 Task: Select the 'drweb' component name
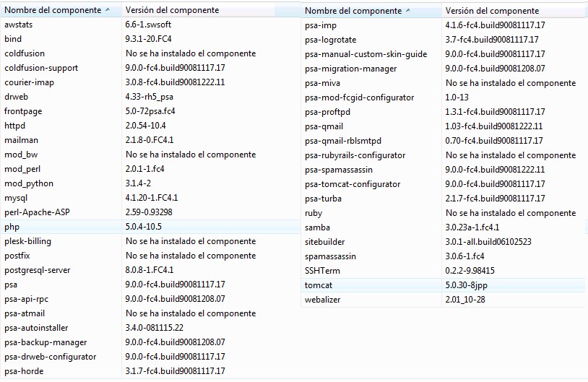(x=16, y=97)
